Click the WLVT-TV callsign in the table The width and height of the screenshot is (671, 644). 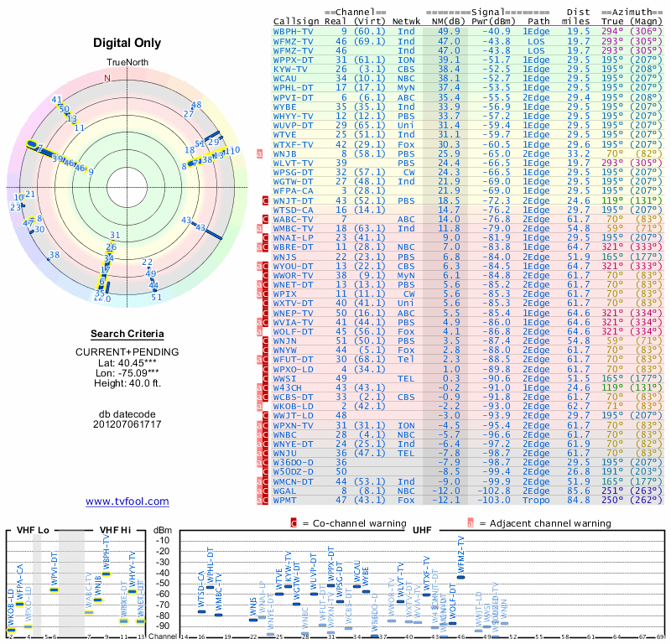[x=293, y=163]
